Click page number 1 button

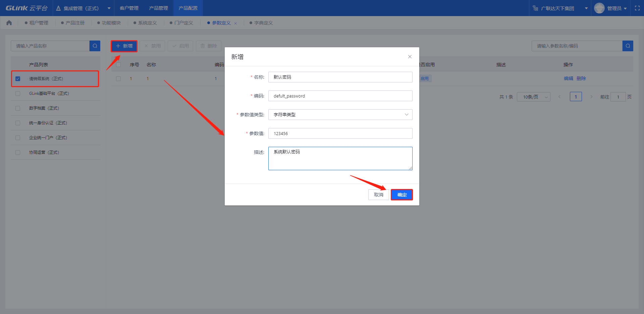pos(576,97)
